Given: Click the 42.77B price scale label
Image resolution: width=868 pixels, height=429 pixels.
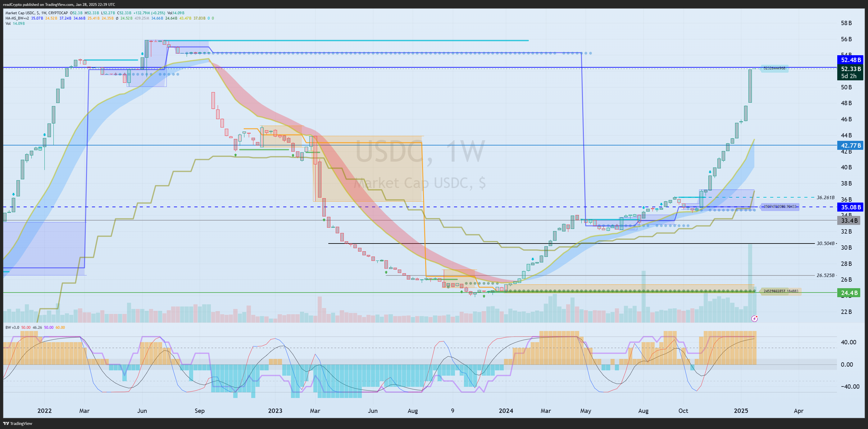Looking at the screenshot, I should (x=851, y=145).
